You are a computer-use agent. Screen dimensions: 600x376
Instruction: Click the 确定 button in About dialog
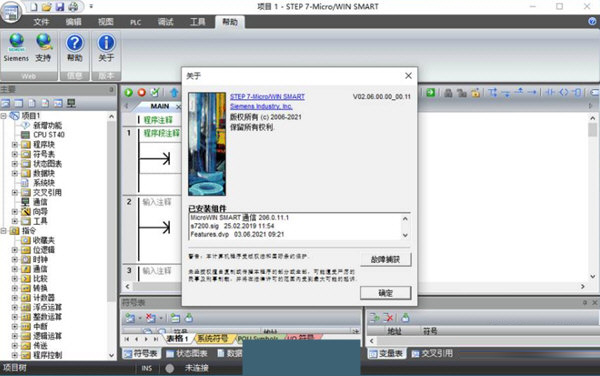tap(385, 293)
